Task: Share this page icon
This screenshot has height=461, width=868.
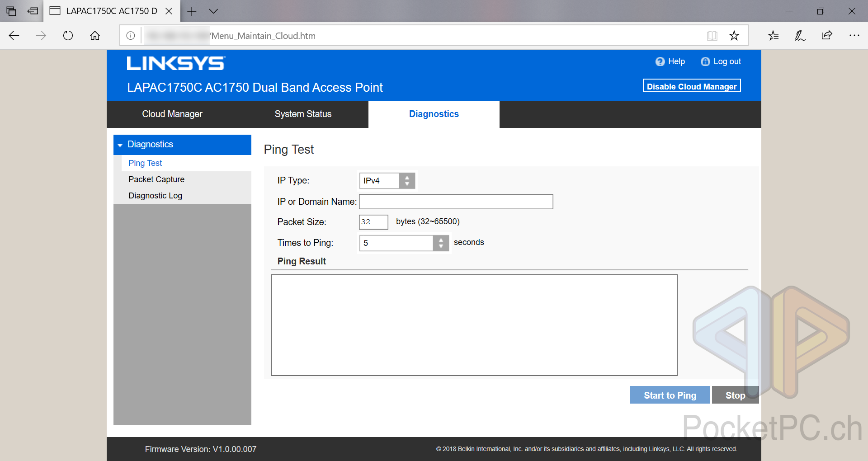Action: [827, 35]
